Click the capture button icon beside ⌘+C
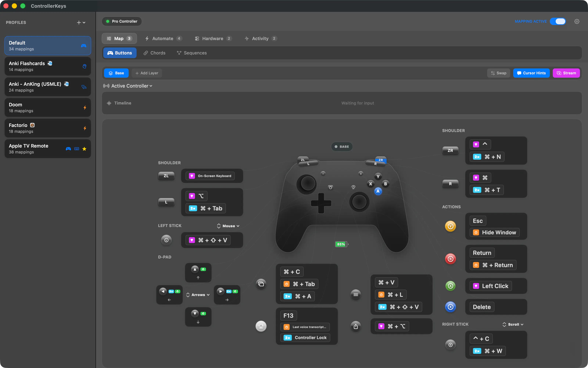The height and width of the screenshot is (368, 588). point(261,284)
